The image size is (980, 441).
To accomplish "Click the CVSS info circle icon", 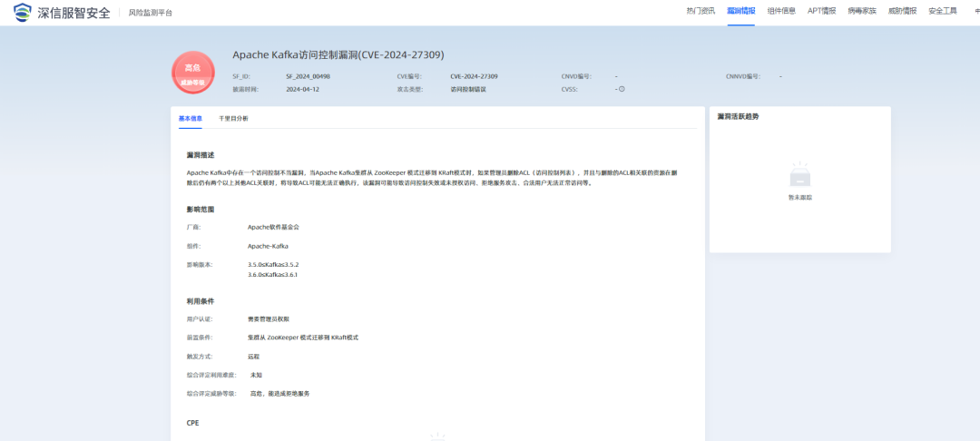I will pyautogui.click(x=622, y=89).
